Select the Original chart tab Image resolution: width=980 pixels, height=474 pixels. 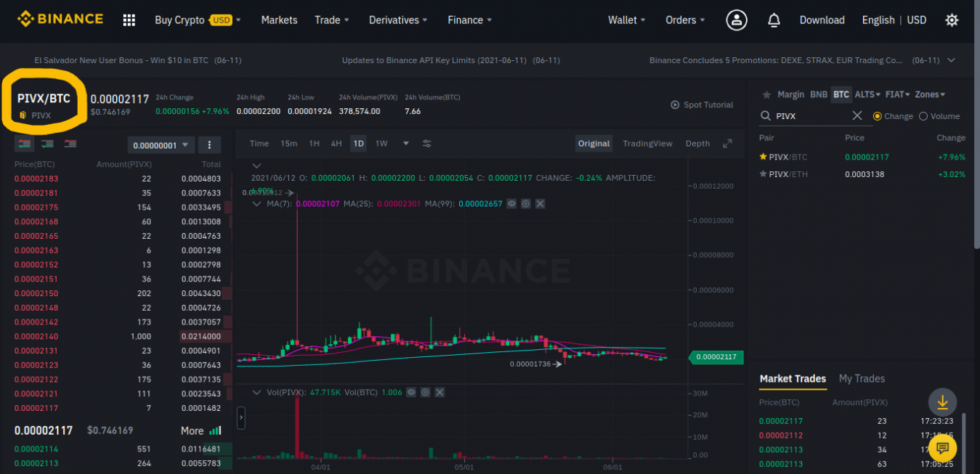(x=594, y=144)
